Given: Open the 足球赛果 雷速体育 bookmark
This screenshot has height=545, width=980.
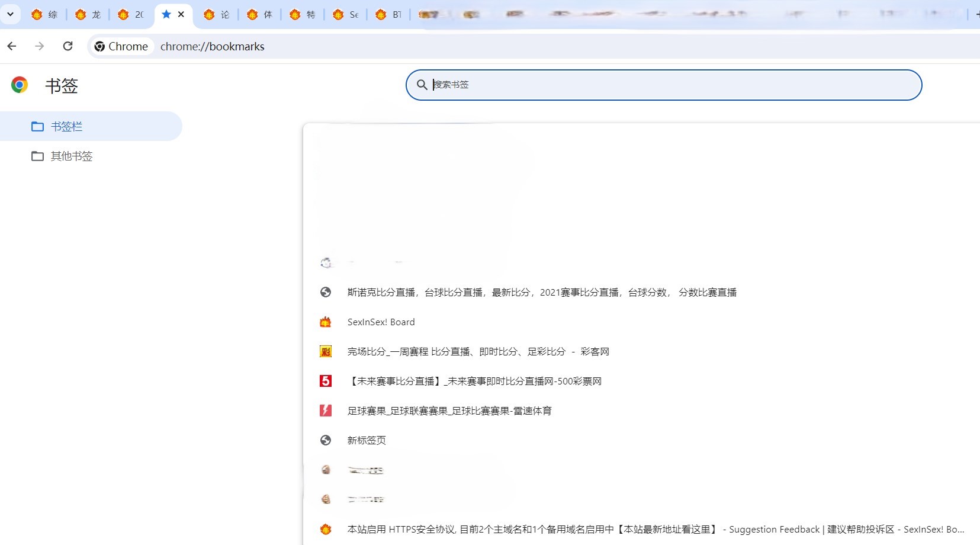Looking at the screenshot, I should pos(449,411).
